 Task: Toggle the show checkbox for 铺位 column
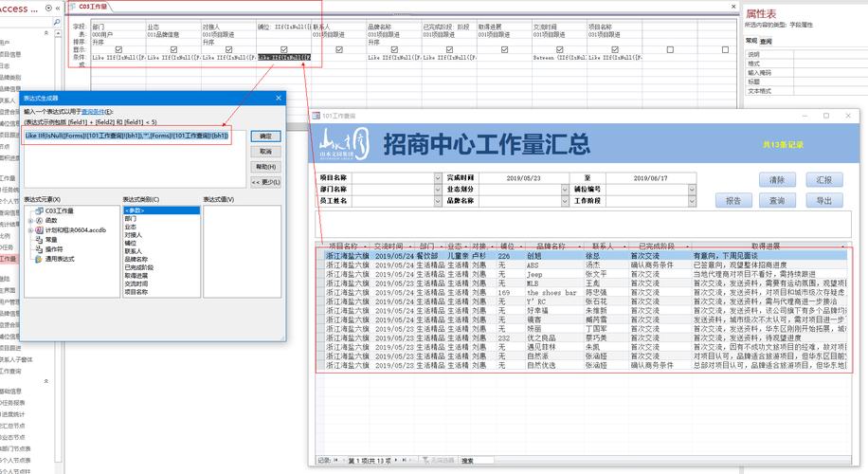point(284,50)
